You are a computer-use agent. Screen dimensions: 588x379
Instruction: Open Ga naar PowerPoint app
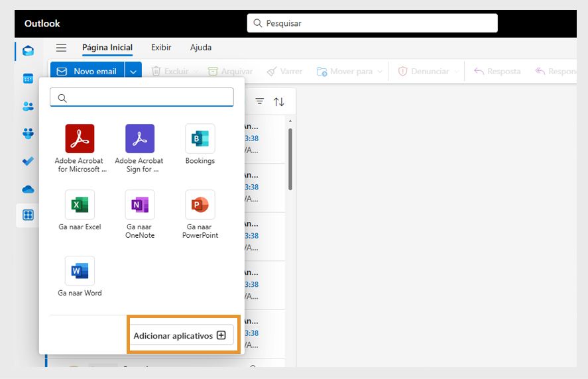coord(200,215)
